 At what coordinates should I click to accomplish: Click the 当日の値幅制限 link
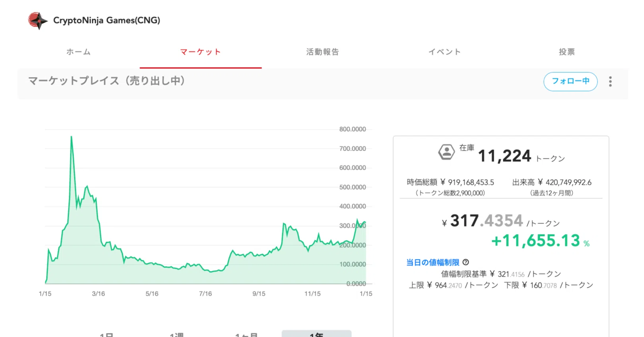point(433,262)
